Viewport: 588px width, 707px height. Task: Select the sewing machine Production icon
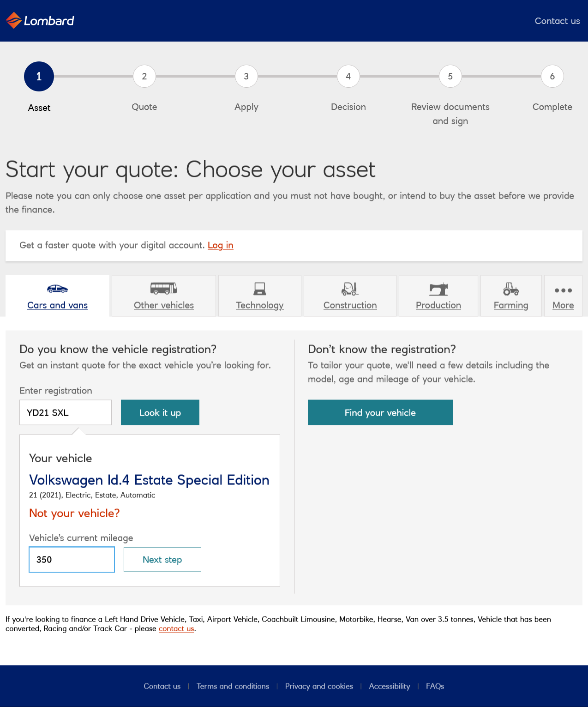point(438,289)
